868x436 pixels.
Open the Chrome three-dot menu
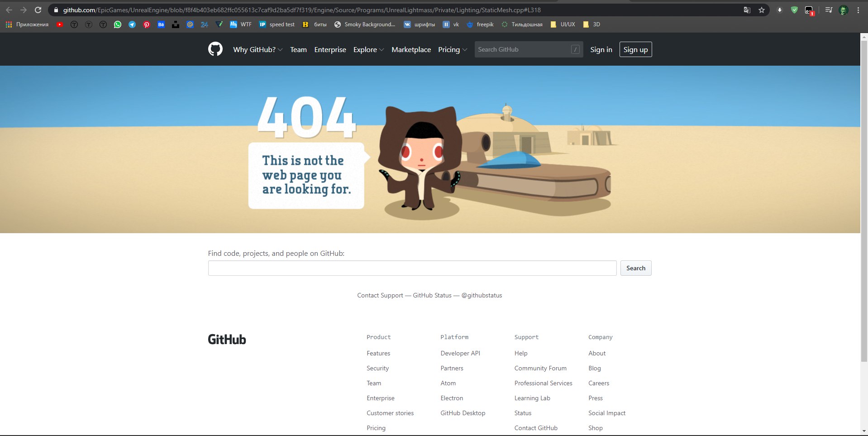click(858, 10)
